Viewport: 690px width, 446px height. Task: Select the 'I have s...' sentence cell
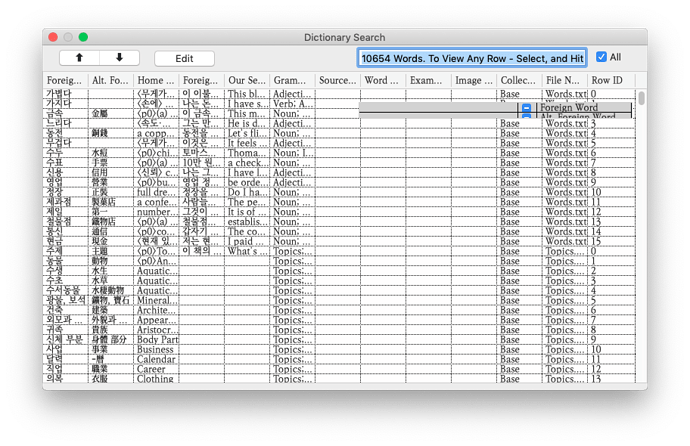point(247,104)
